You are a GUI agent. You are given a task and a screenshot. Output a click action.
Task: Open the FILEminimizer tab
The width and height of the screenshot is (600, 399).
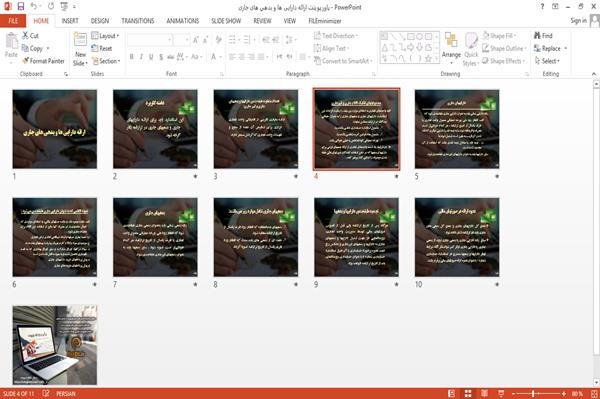coord(324,21)
